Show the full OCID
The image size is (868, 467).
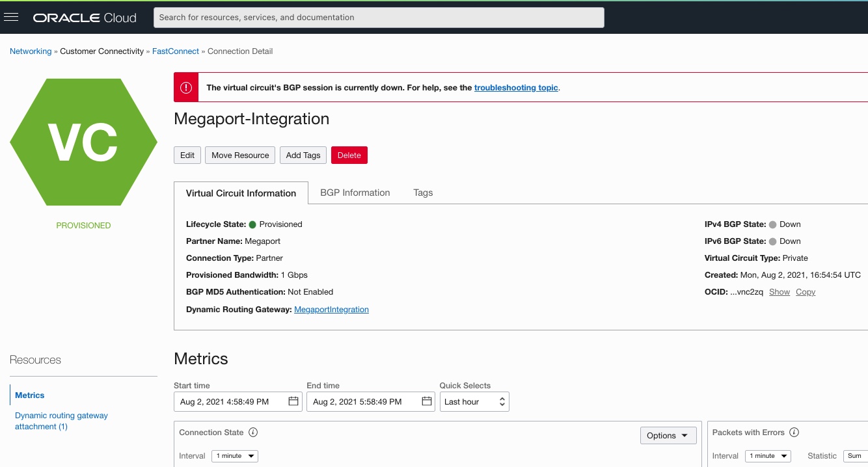[x=780, y=292]
